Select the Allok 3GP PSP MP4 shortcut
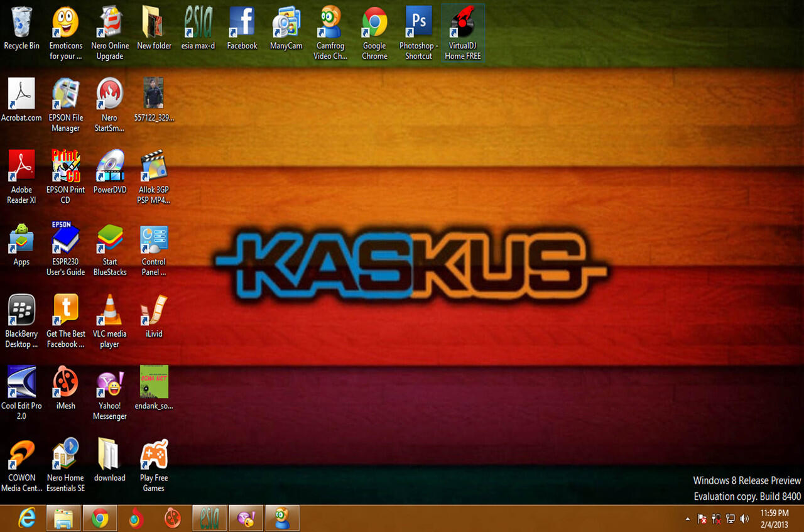This screenshot has height=532, width=804. [154, 178]
